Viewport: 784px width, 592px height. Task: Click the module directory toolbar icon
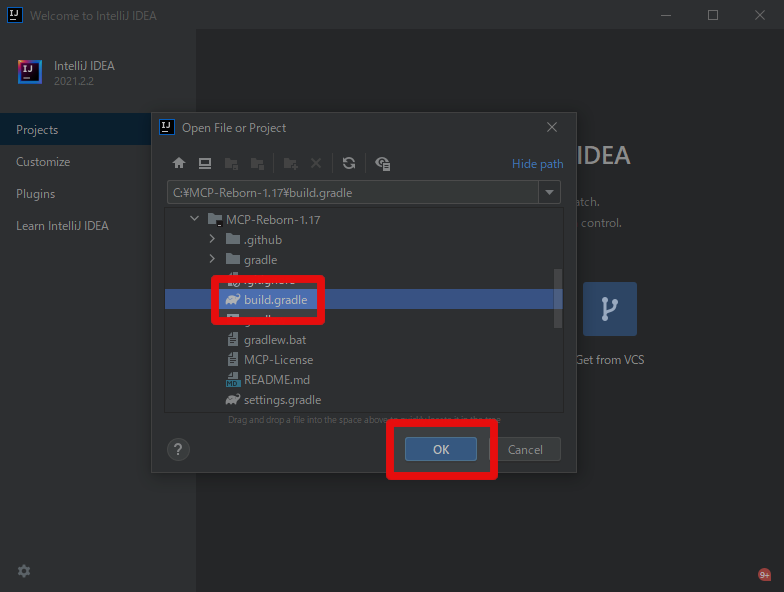257,163
